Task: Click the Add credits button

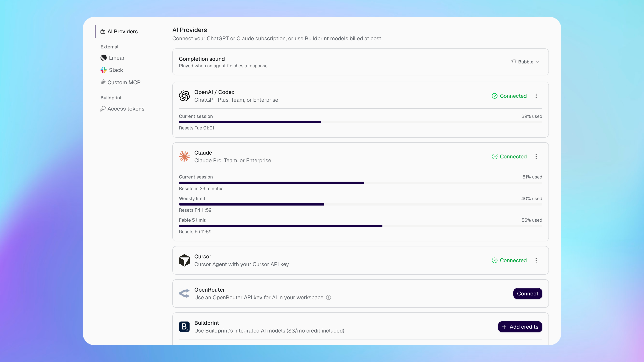Action: [520, 327]
